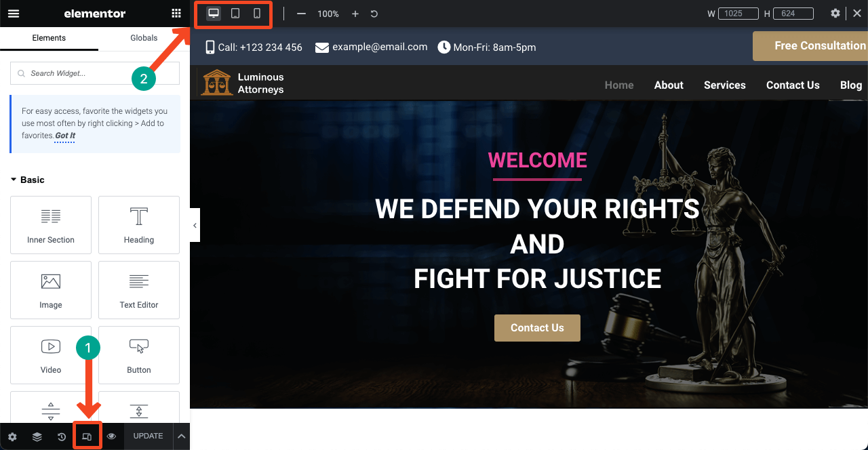This screenshot has height=450, width=868.
Task: Click the UPDATE button
Action: (148, 436)
